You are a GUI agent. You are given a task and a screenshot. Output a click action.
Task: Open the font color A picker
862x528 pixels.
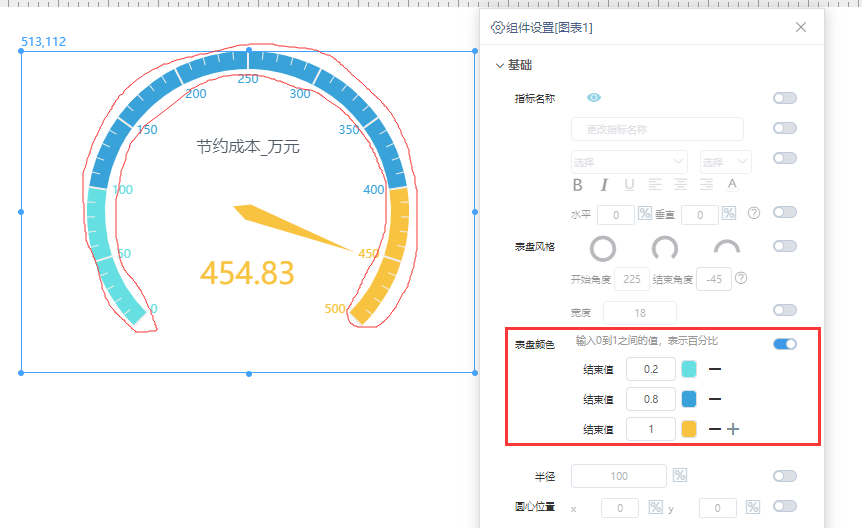click(x=732, y=184)
